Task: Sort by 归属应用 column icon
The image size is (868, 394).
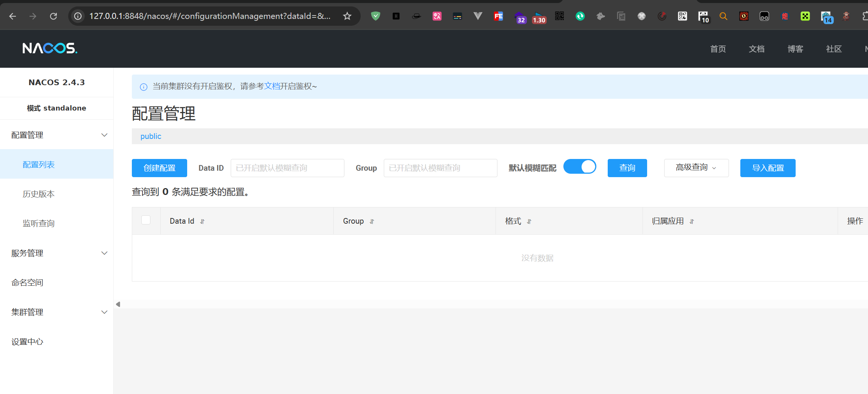Action: [x=691, y=221]
